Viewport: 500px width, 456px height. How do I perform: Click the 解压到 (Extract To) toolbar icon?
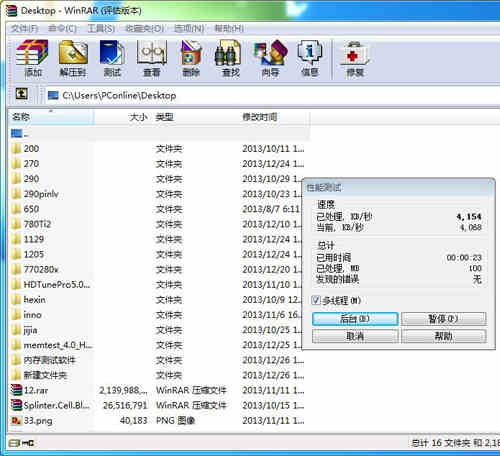(73, 58)
